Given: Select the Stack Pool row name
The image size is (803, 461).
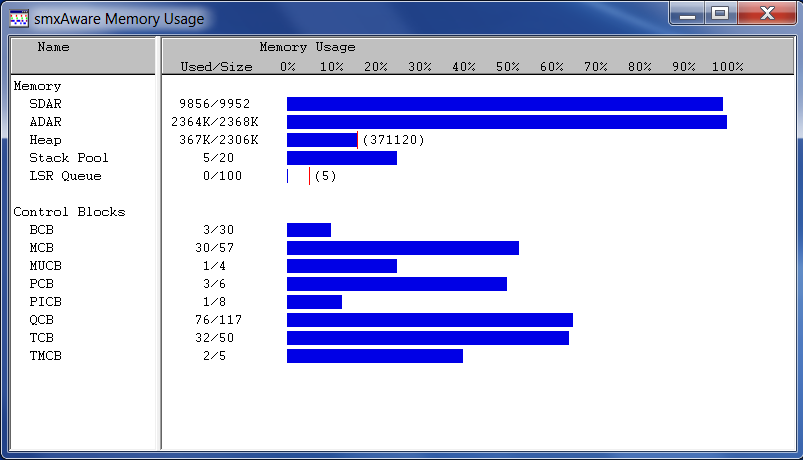Looking at the screenshot, I should click(x=69, y=158).
